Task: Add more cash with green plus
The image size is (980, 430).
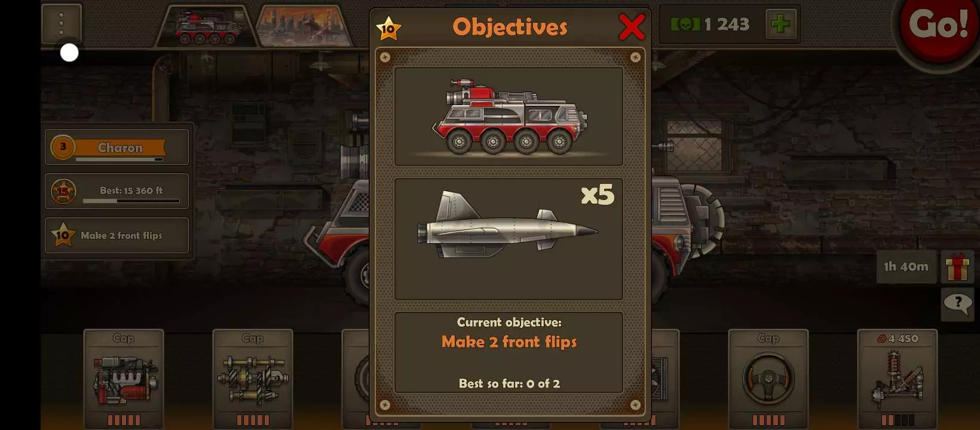Action: (780, 24)
